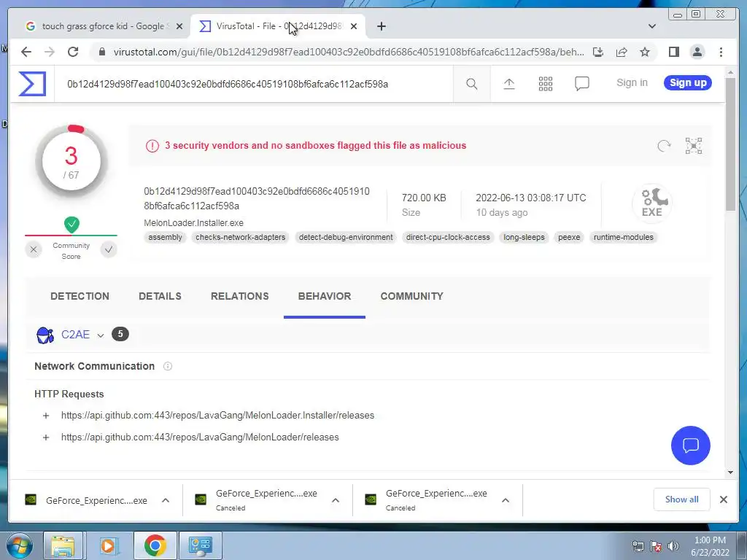This screenshot has width=747, height=560.
Task: Vote malicious with the X community button
Action: [x=34, y=249]
